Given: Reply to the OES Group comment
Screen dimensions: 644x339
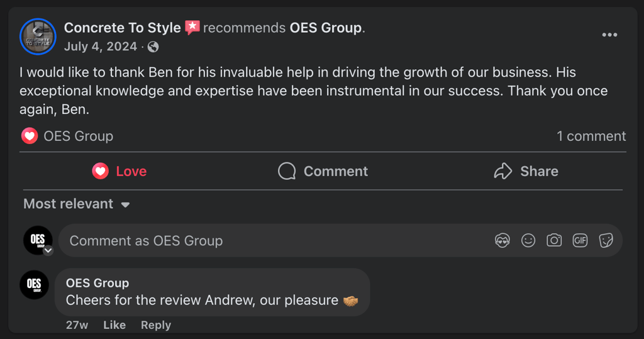Looking at the screenshot, I should point(155,325).
